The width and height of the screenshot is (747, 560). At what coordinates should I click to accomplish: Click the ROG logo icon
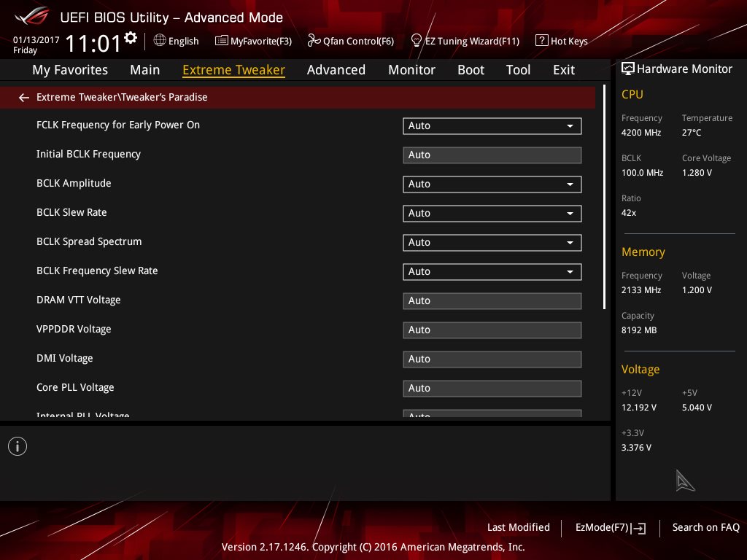31,16
